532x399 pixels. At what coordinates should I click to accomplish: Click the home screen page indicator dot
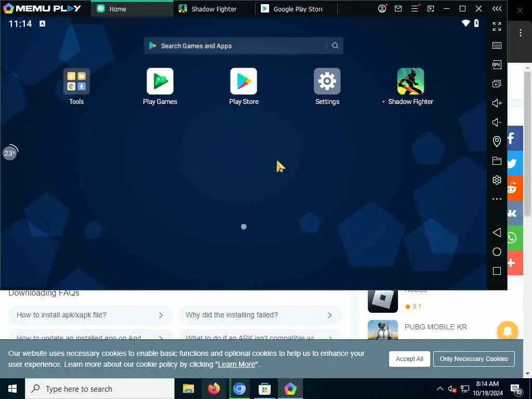coord(244,227)
